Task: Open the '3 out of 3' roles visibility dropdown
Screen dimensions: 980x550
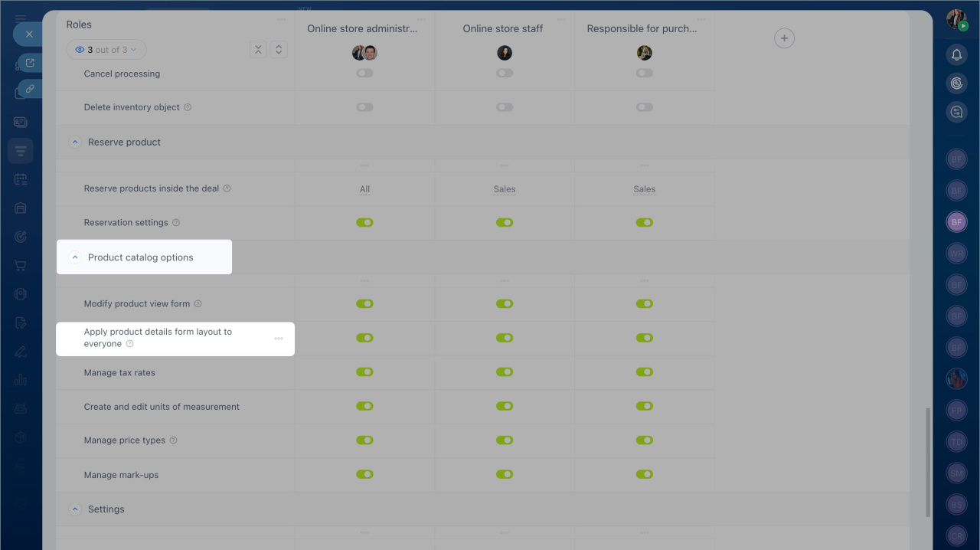Action: tap(106, 50)
